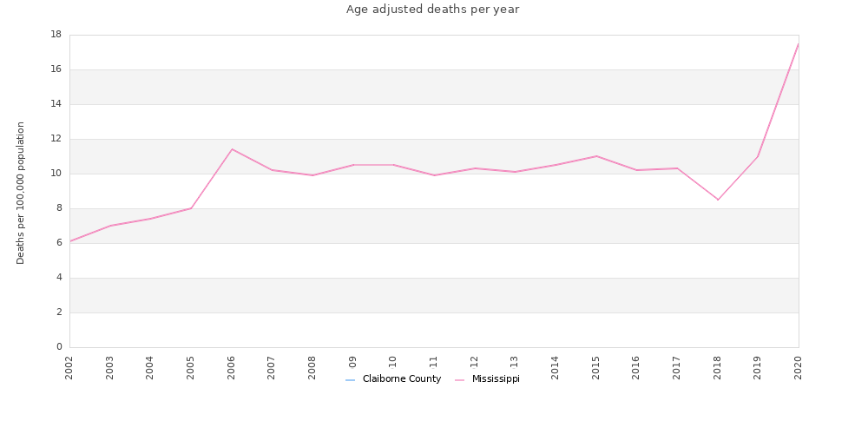Click the 2020 peak point on line

799,43
